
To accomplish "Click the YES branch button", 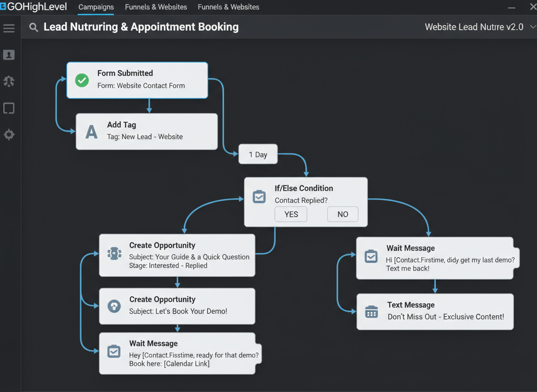I will coord(291,214).
